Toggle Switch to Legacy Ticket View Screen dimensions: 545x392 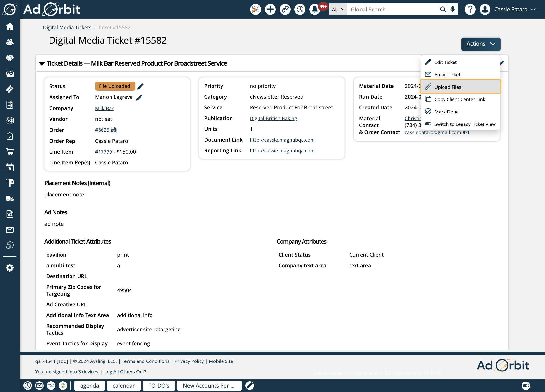tap(460, 124)
